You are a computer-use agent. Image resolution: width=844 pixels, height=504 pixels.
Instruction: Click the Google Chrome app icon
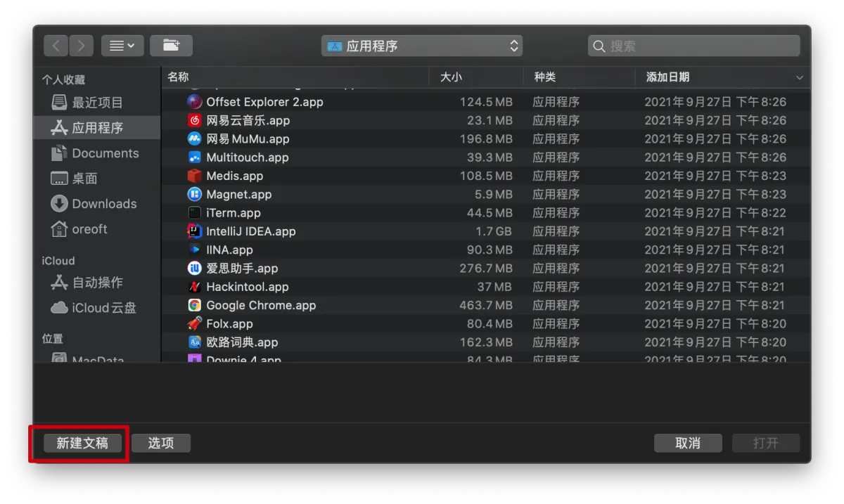tap(195, 305)
